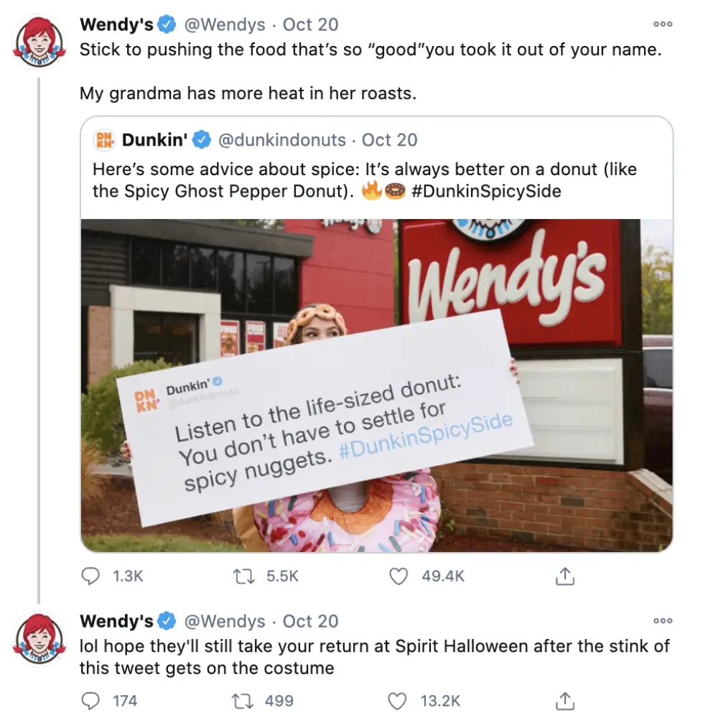Viewport: 708px width, 728px height.
Task: Open Wendy's profile avatar on first tweet
Action: coord(39,42)
